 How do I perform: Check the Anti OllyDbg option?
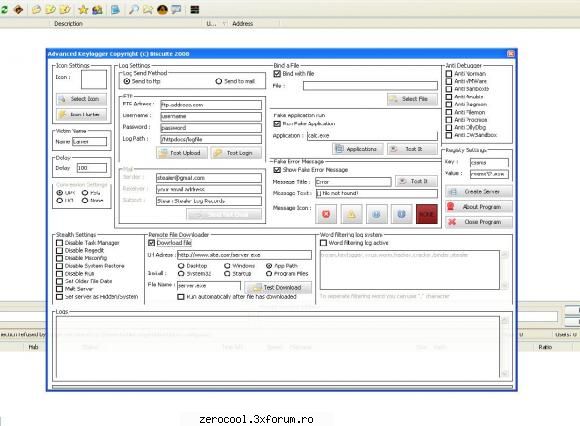coord(449,127)
